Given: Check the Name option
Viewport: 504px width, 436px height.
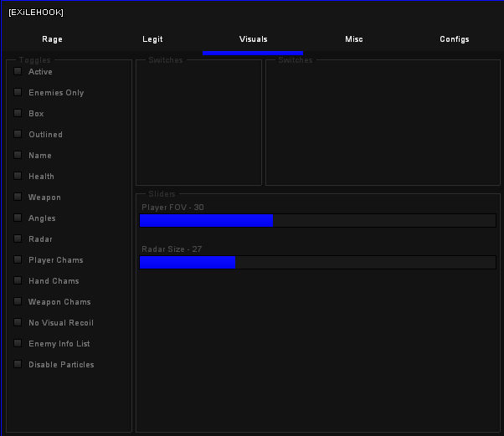Looking at the screenshot, I should (18, 155).
